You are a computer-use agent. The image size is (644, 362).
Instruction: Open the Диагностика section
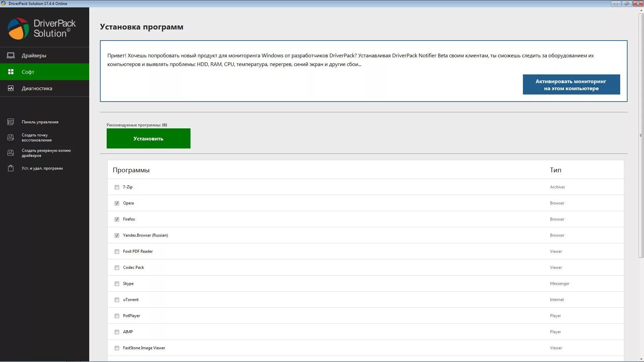coord(37,88)
